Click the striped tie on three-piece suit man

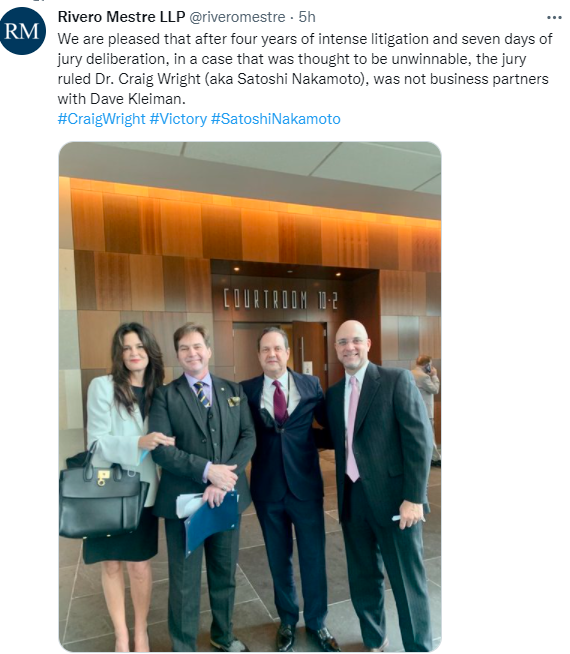[202, 394]
